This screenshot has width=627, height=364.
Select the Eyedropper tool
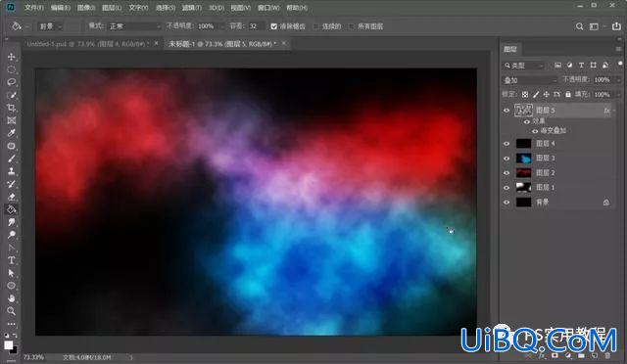(x=11, y=133)
